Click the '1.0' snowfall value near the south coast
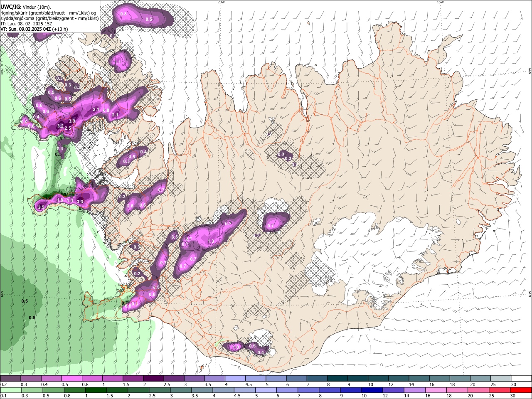Image resolution: width=532 pixels, height=399 pixels. (x=236, y=347)
